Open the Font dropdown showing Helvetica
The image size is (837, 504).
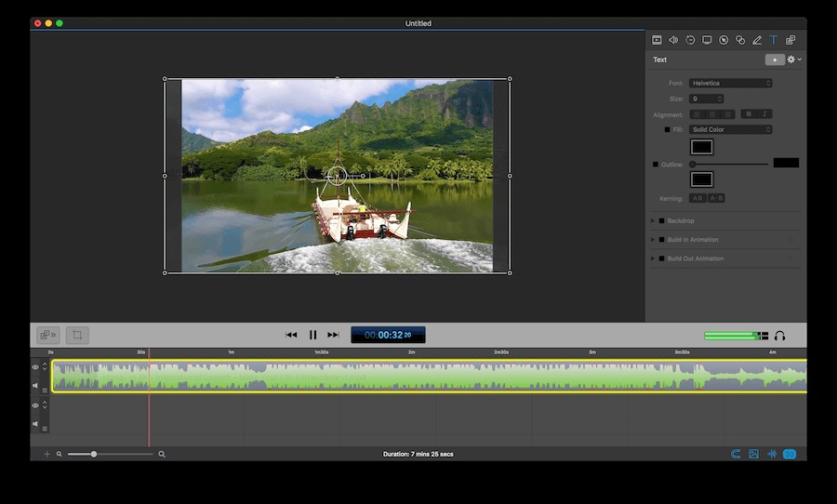coord(731,84)
